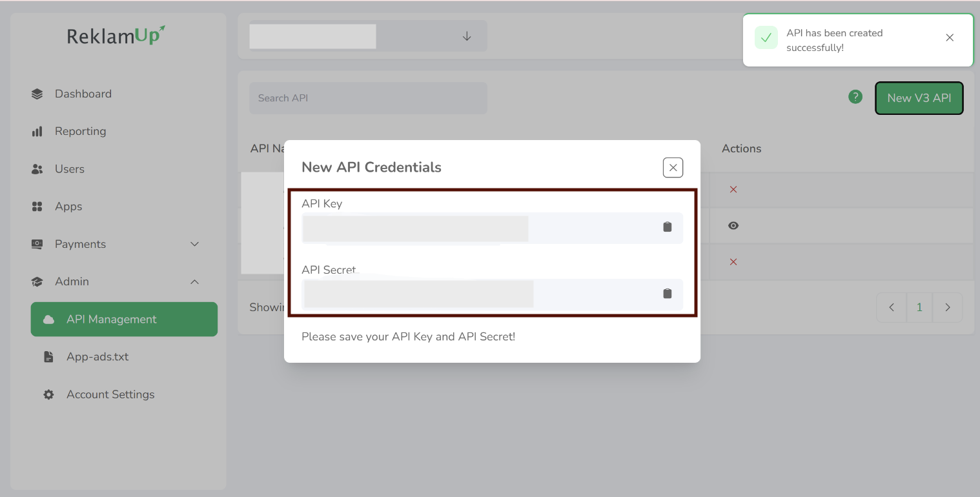Image resolution: width=980 pixels, height=497 pixels.
Task: Dismiss the API created success notification
Action: pos(950,37)
